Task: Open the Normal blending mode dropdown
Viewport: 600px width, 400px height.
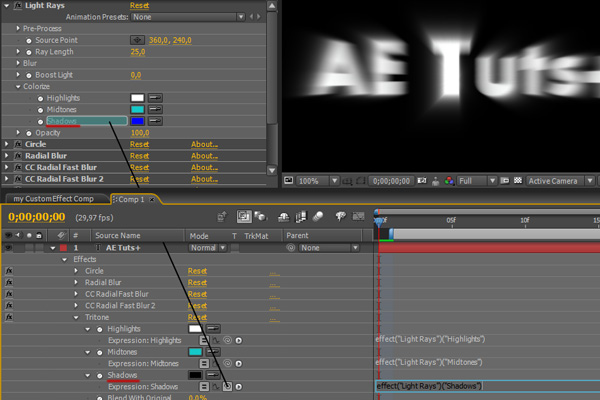Action: pyautogui.click(x=208, y=248)
